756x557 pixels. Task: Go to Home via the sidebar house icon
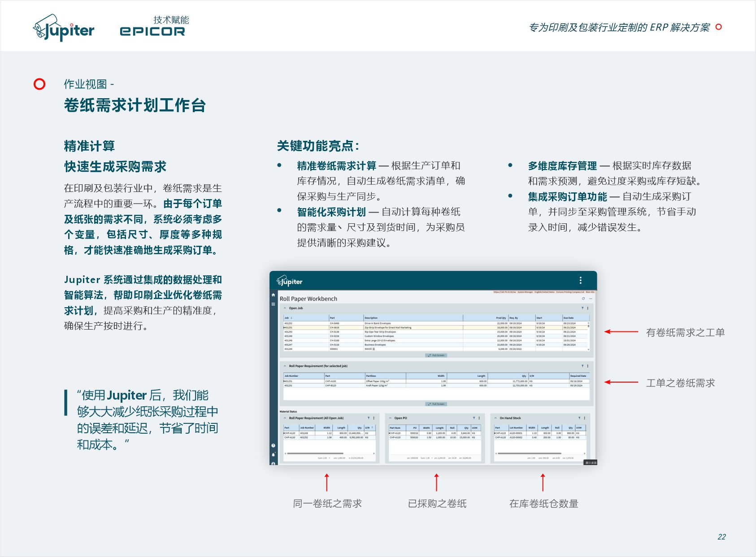(273, 295)
